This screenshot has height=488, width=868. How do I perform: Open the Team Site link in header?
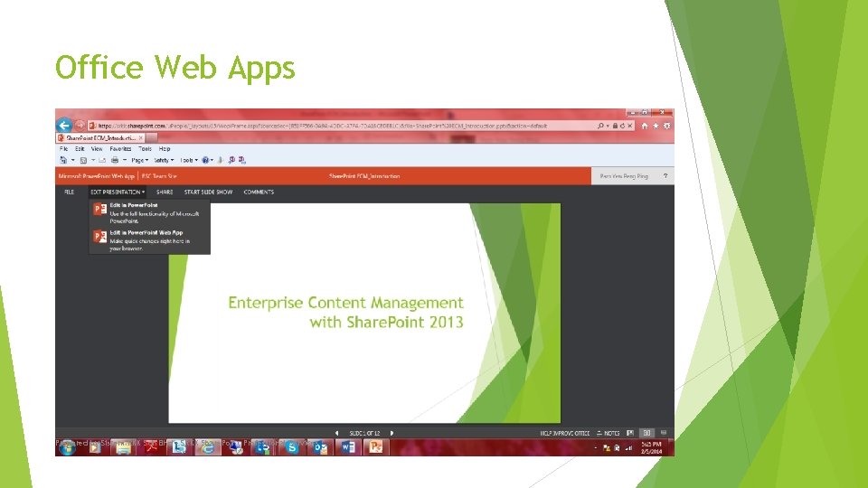coord(159,176)
